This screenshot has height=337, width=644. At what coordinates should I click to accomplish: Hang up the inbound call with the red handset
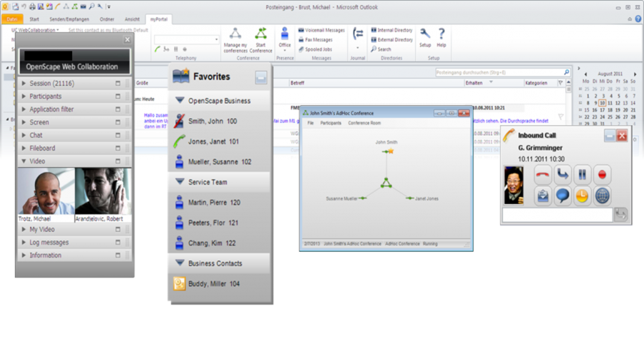542,175
